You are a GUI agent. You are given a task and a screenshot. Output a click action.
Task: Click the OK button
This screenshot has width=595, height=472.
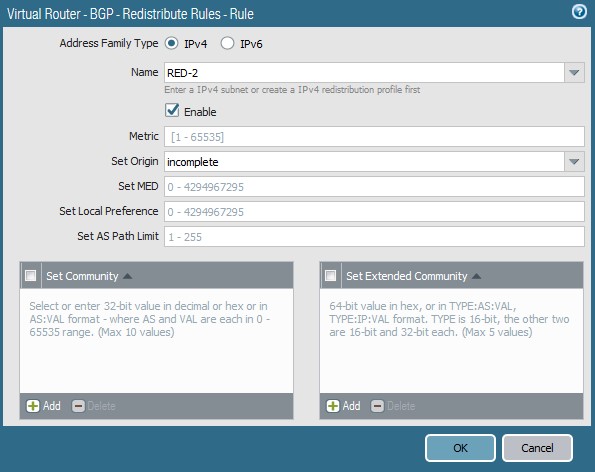click(x=460, y=448)
